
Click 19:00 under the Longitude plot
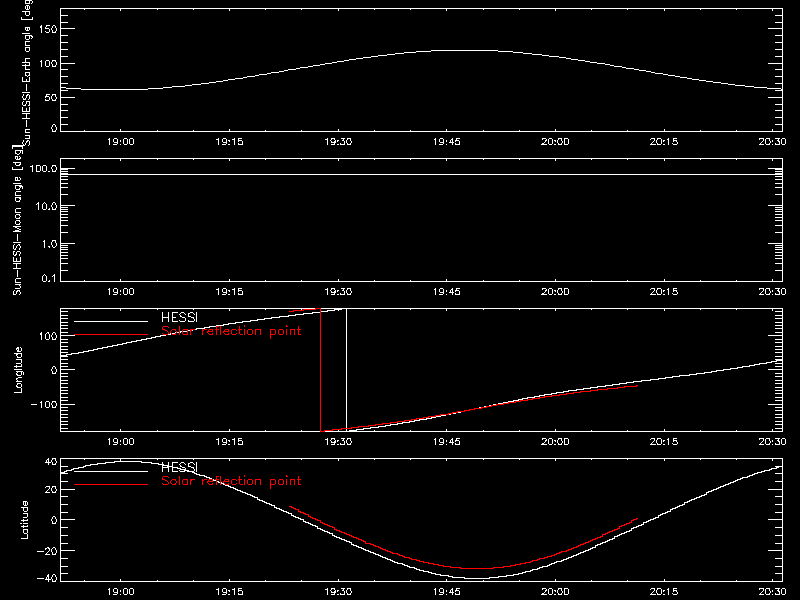(121, 442)
